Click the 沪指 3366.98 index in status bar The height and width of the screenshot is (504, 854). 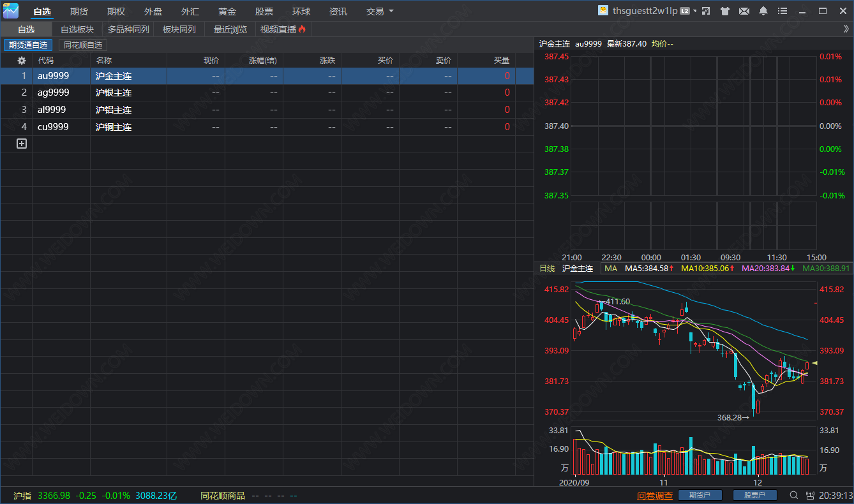[x=41, y=496]
